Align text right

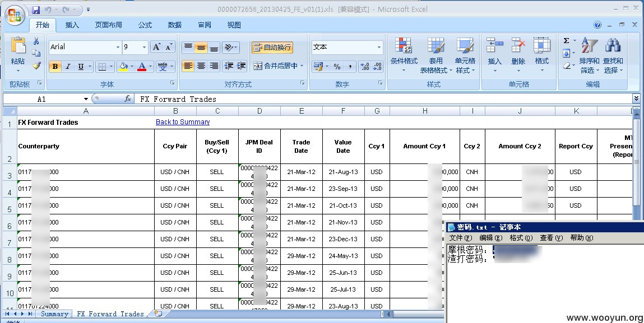coord(214,65)
